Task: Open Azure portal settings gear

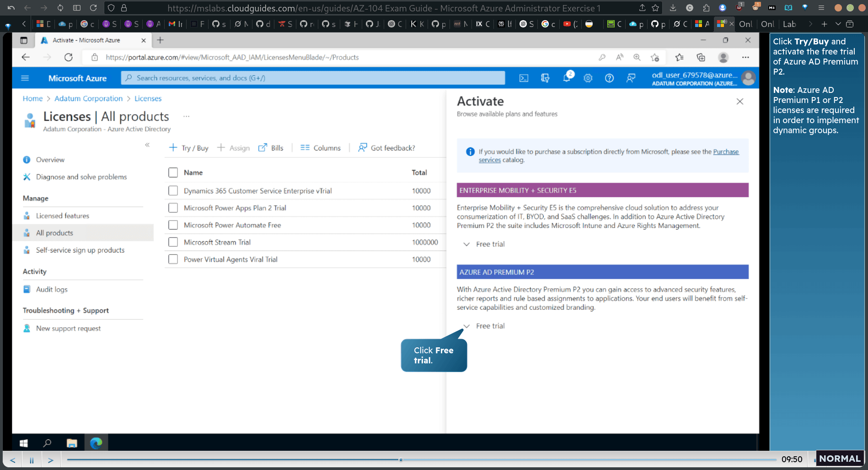Action: click(x=588, y=78)
